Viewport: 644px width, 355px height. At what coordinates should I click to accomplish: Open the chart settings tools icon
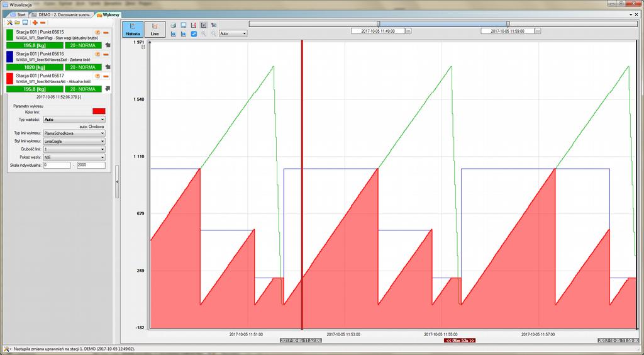tap(10, 23)
